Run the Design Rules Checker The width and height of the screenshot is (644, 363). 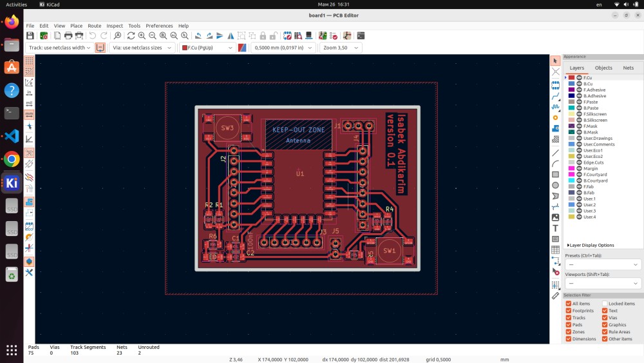click(x=334, y=35)
